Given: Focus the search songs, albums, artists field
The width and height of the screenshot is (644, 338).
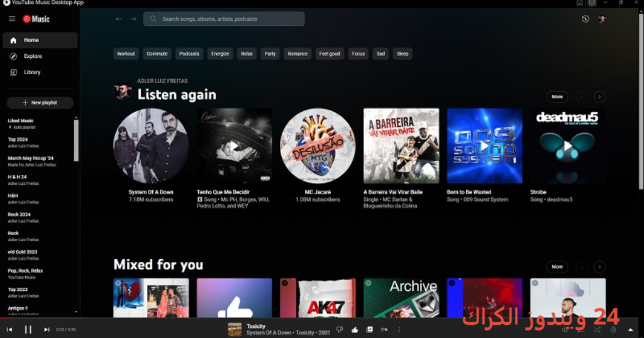Looking at the screenshot, I should point(224,19).
